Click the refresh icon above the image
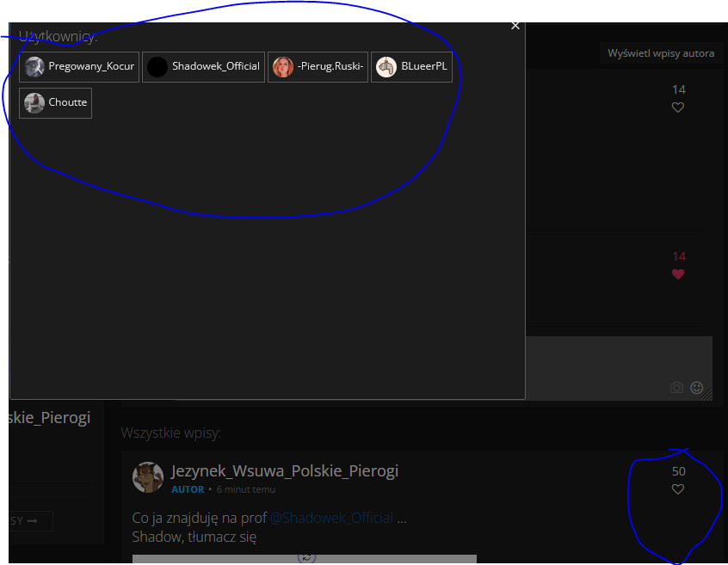The image size is (728, 565). (x=306, y=557)
